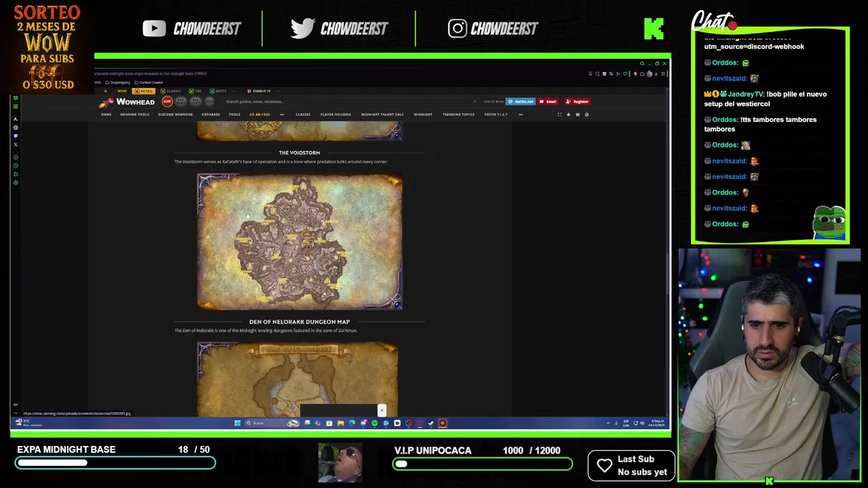Click the red Register button
The width and height of the screenshot is (868, 488).
click(577, 102)
